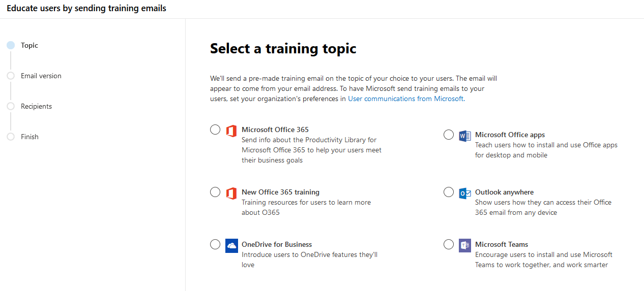Click the Microsoft Teams purple icon
The width and height of the screenshot is (644, 291).
tap(465, 245)
